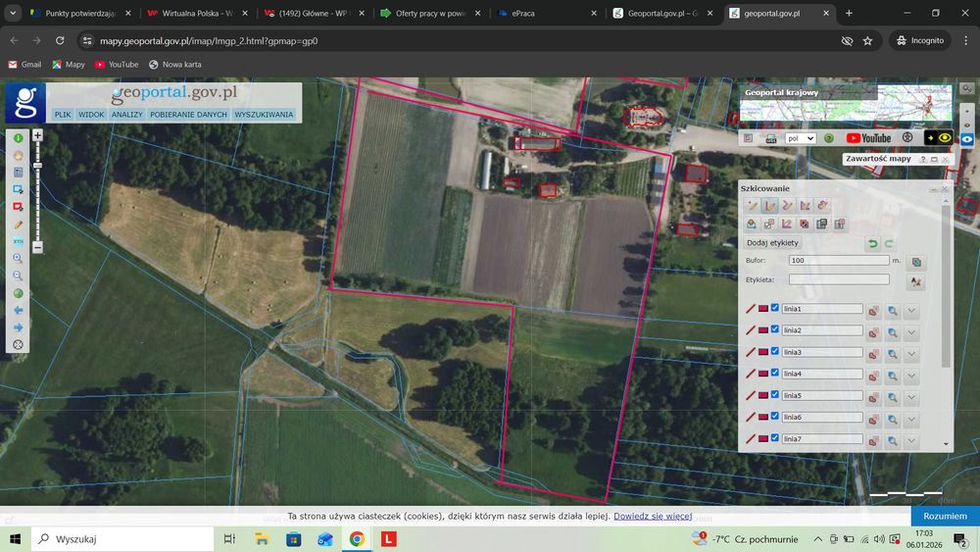Apply the buffer with the buffer icon
The width and height of the screenshot is (980, 552).
[916, 262]
